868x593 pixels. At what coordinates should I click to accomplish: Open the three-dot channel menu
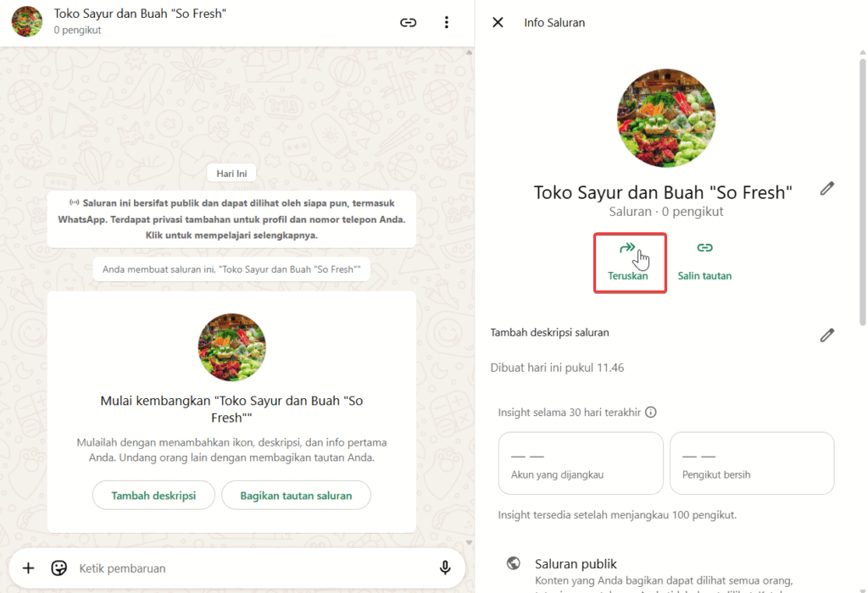447,23
